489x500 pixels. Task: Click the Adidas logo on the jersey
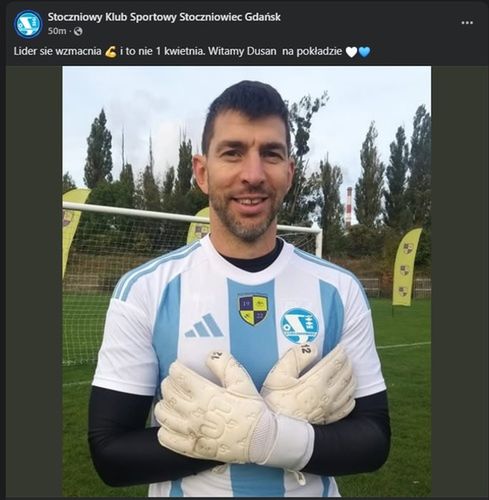204,326
